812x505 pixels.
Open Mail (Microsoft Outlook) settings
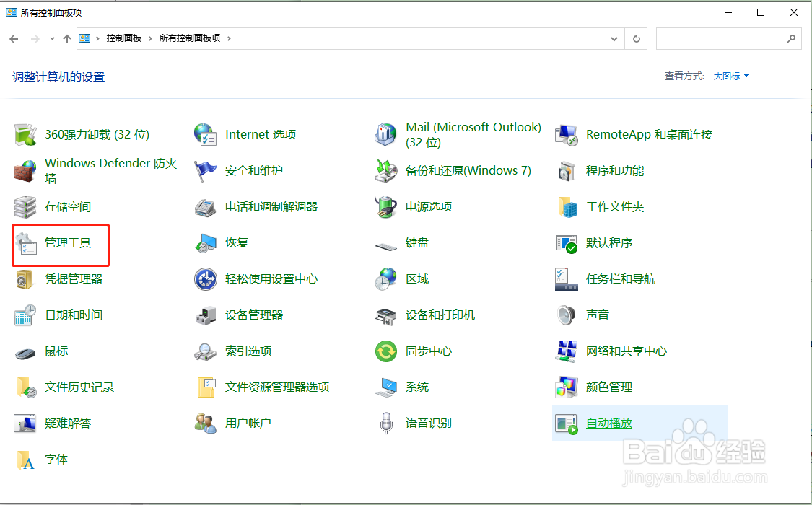[473, 133]
